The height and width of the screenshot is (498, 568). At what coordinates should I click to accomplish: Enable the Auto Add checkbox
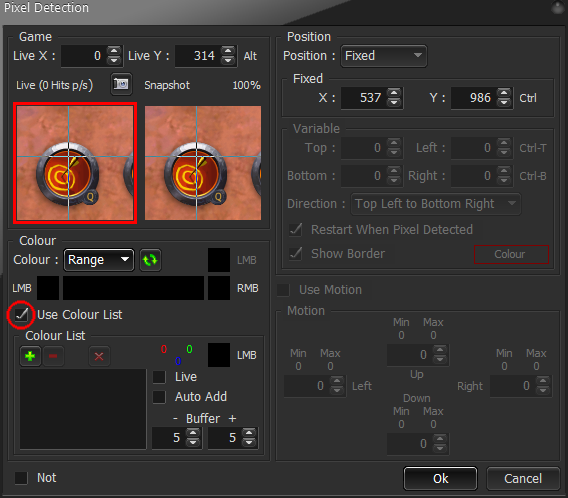(159, 397)
